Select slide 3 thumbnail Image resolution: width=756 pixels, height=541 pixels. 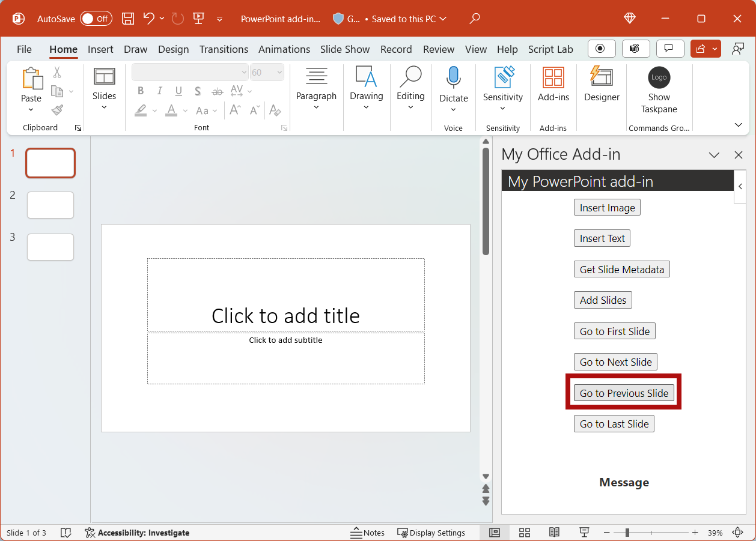pyautogui.click(x=50, y=247)
